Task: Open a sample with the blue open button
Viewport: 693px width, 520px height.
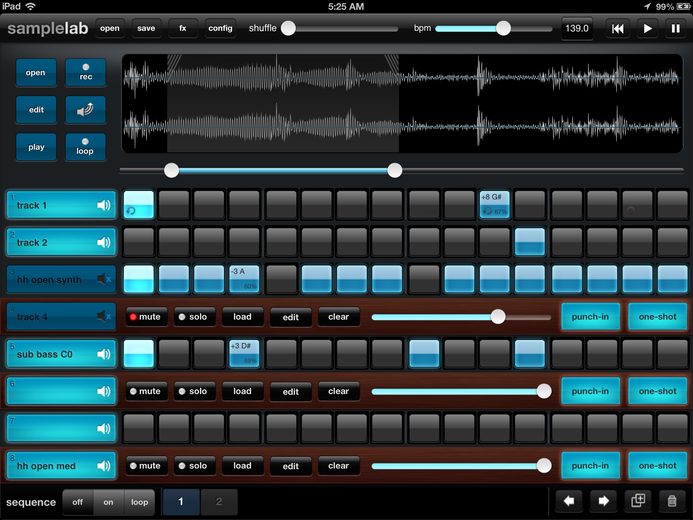Action: click(36, 72)
